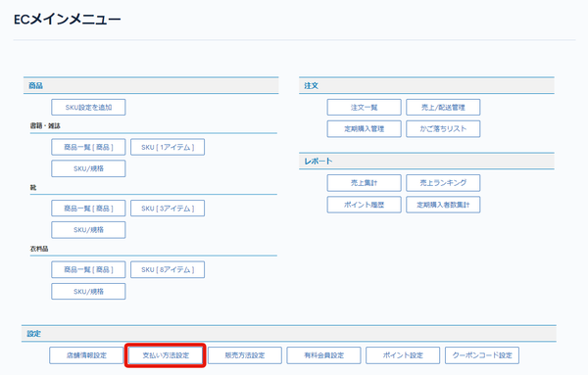This screenshot has height=375, width=588.
Task: Open SKU [8アイテム] button
Action: click(168, 269)
